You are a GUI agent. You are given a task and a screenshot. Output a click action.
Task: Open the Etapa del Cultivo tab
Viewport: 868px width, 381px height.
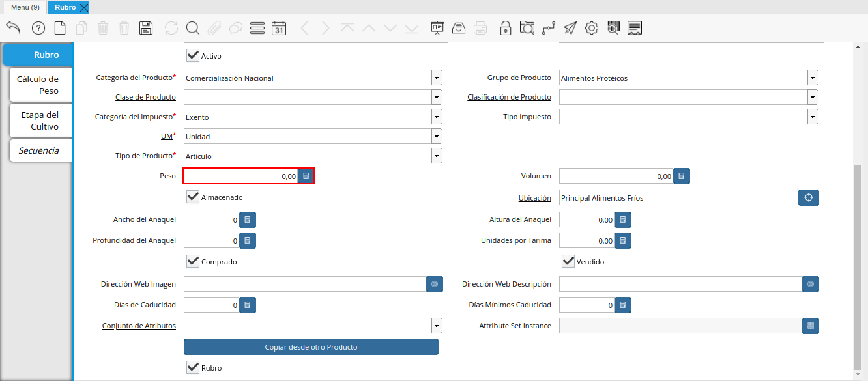40,120
